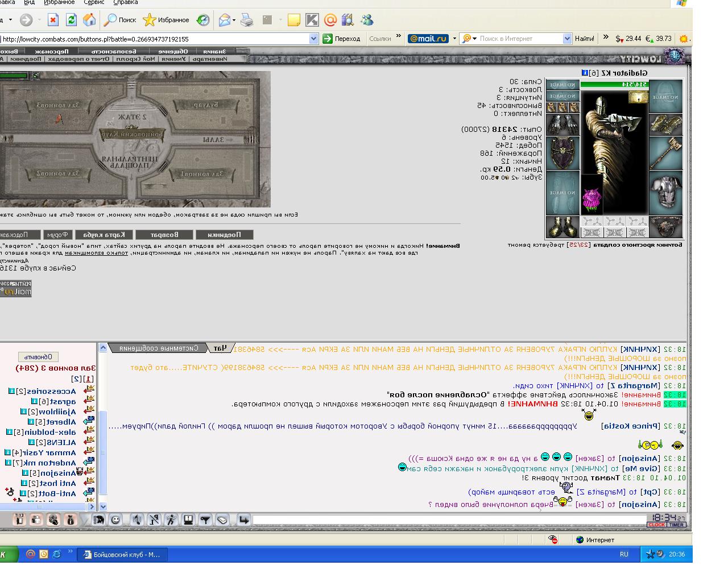728x582 pixels.
Task: Click the green 514/514 health bar
Action: coord(614,84)
